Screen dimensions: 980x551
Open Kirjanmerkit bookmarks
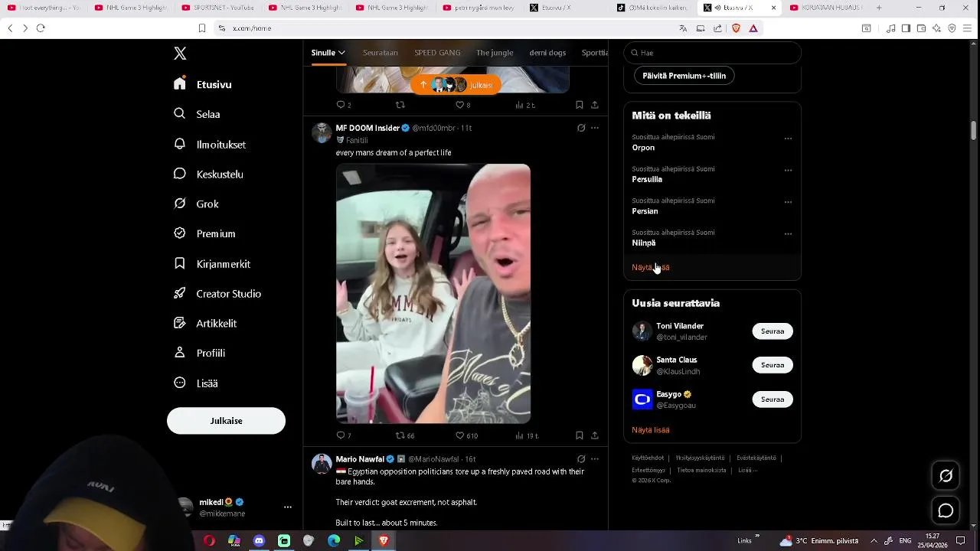[x=212, y=264]
